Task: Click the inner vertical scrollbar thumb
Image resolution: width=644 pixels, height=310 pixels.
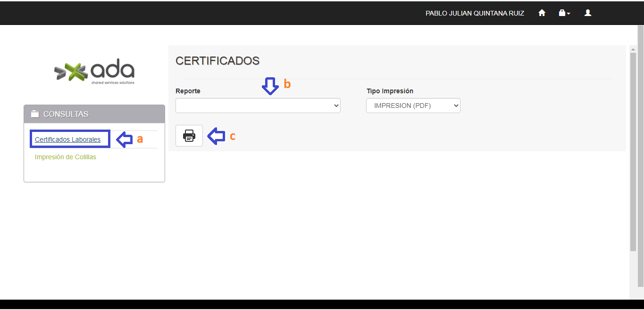Action: coord(633,151)
